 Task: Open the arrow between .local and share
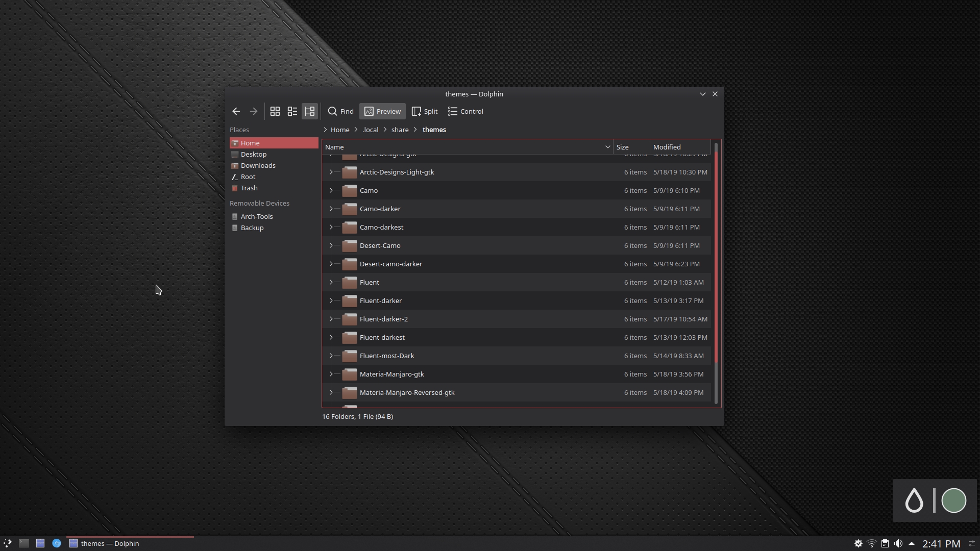[385, 130]
